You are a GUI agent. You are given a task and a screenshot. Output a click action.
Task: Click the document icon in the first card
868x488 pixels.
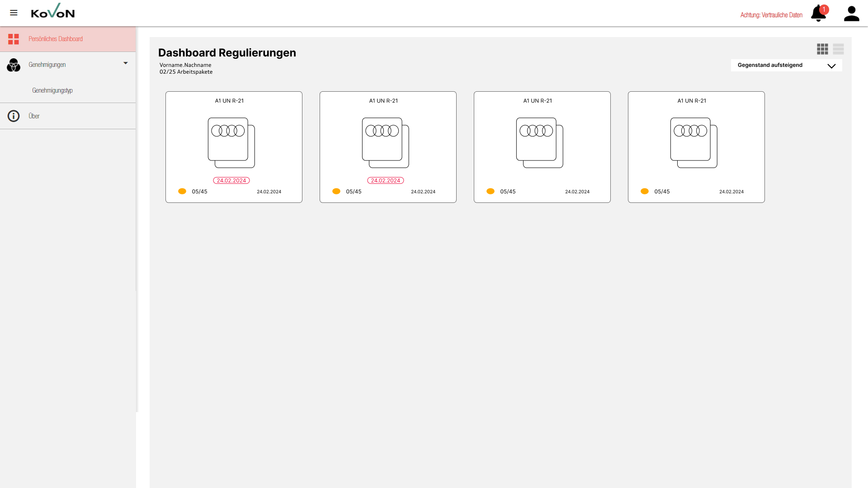click(x=231, y=143)
